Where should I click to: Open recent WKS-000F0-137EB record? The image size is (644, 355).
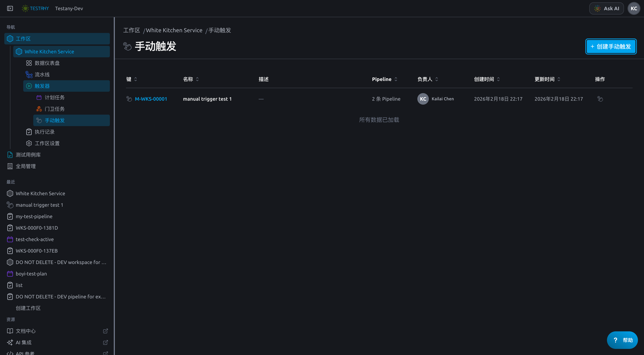[36, 251]
